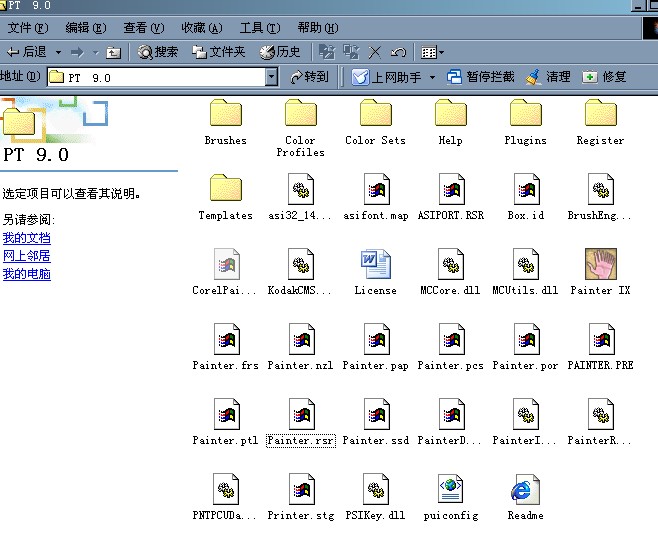This screenshot has width=658, height=546.
Task: Open the 我的文档 link
Action: point(26,238)
